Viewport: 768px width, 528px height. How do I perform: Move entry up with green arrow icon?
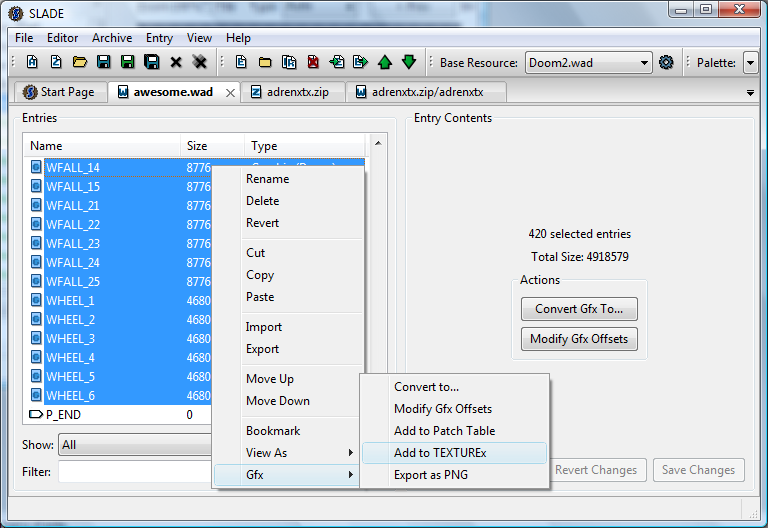click(x=385, y=62)
